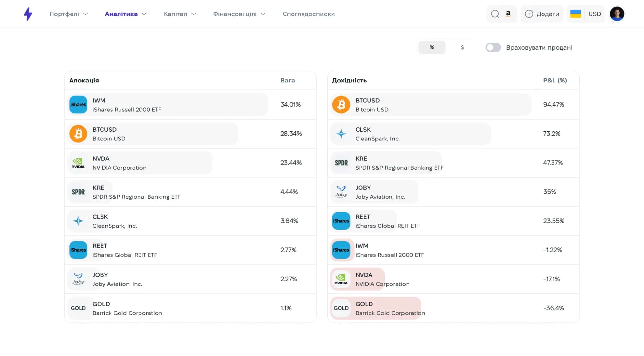
Task: Click the NVIDIA logo in the Алокація table
Action: point(78,163)
